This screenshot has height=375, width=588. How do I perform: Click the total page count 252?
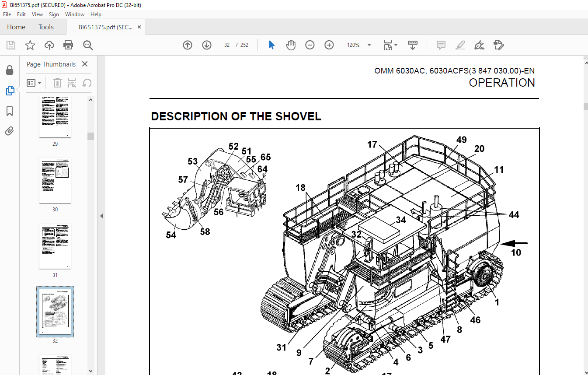[244, 45]
